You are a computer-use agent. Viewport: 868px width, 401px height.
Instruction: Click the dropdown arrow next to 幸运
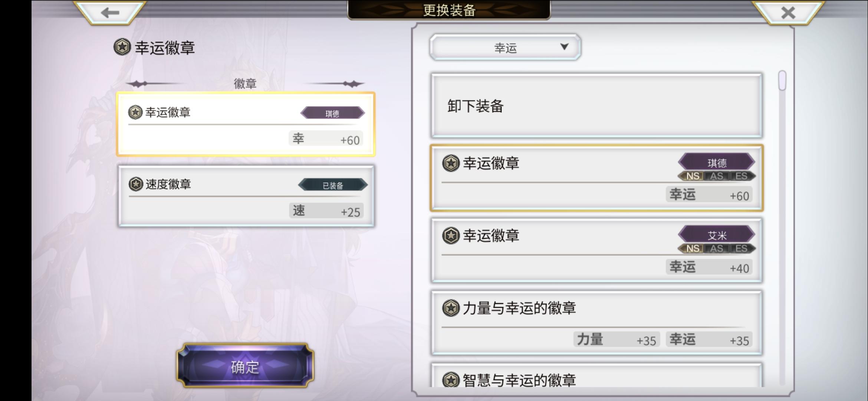click(x=564, y=47)
